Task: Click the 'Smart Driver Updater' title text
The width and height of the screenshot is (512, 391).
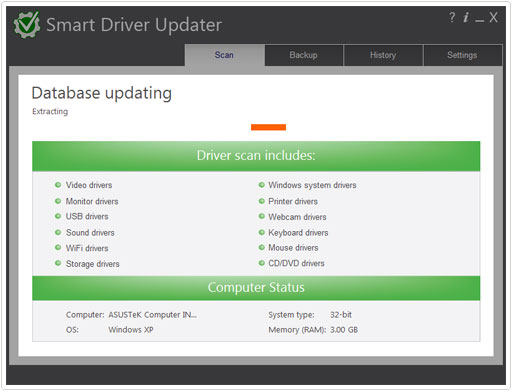Action: point(134,25)
